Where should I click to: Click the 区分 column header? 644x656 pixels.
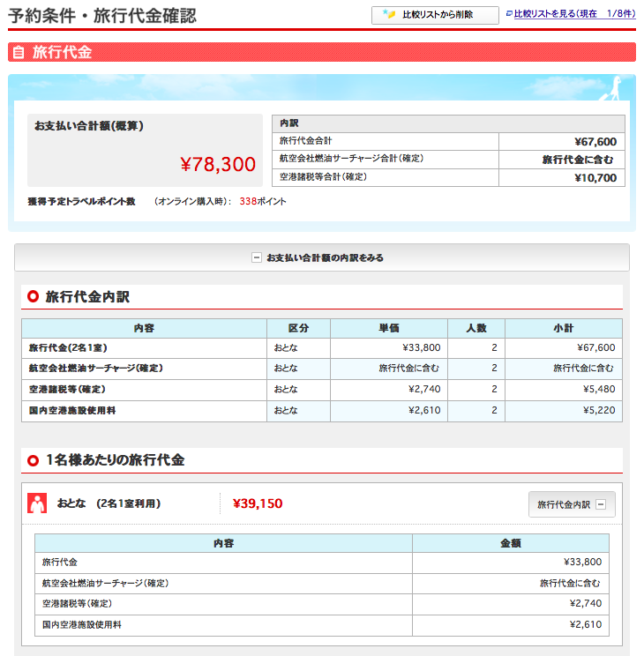click(x=298, y=328)
